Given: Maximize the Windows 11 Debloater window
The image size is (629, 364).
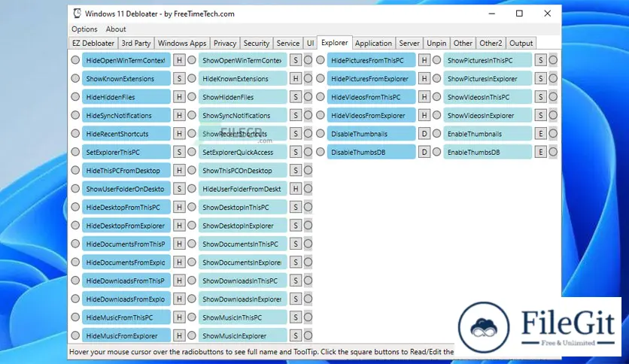Looking at the screenshot, I should pyautogui.click(x=519, y=14).
